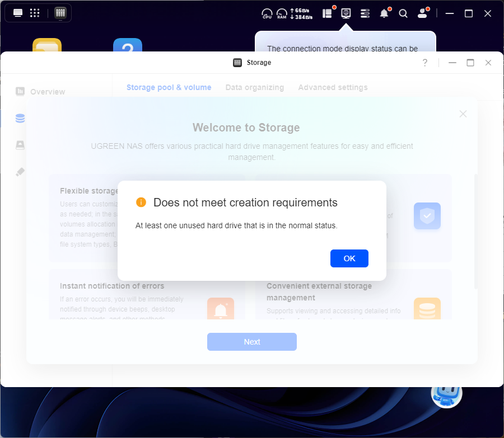Switch to the Data organizing tab
This screenshot has width=504, height=438.
click(254, 87)
